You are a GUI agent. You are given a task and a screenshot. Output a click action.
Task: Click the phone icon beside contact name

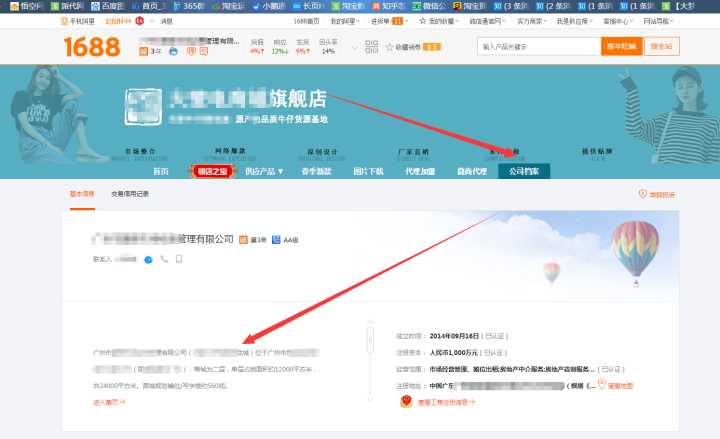coord(164,259)
